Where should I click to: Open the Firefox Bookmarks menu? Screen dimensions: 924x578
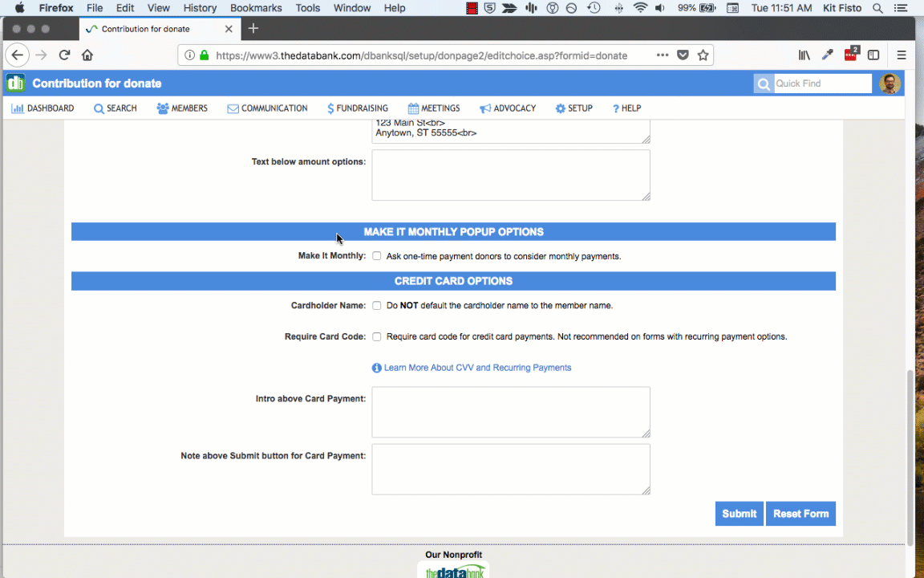click(x=256, y=8)
